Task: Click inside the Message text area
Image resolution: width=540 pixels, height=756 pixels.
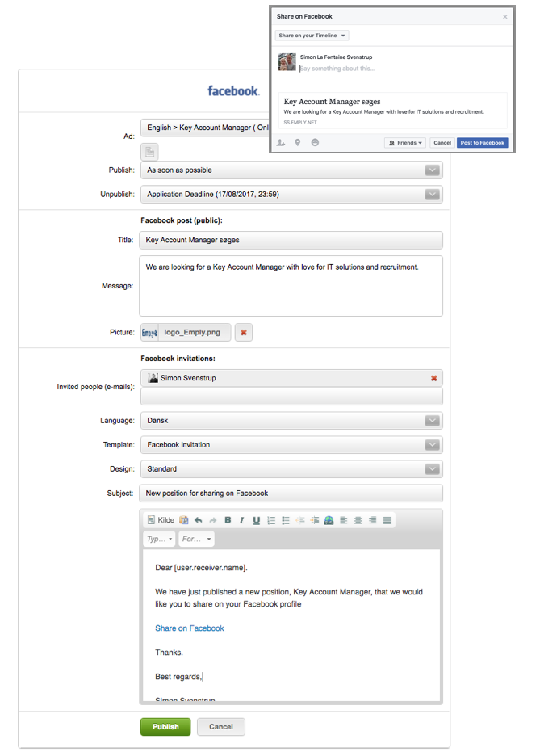Action: (291, 286)
